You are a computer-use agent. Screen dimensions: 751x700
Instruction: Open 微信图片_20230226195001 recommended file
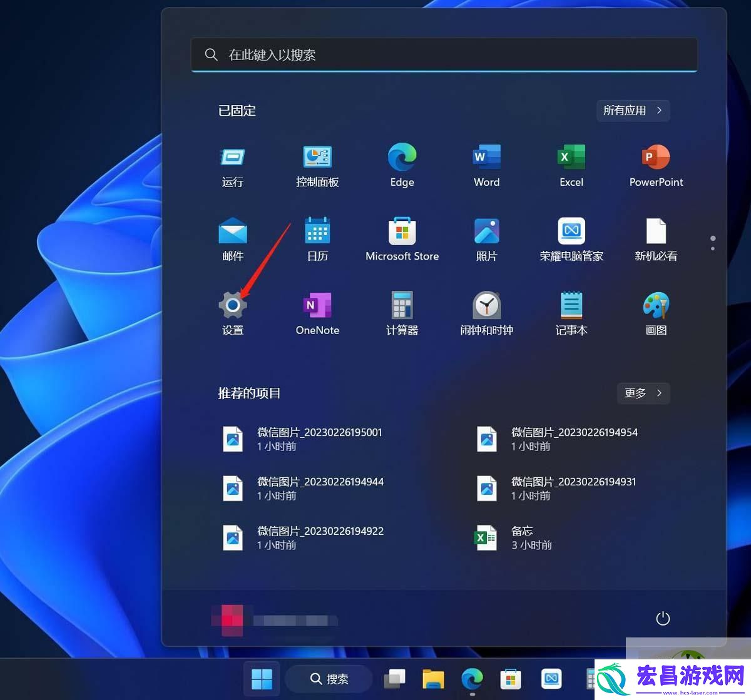[x=304, y=439]
